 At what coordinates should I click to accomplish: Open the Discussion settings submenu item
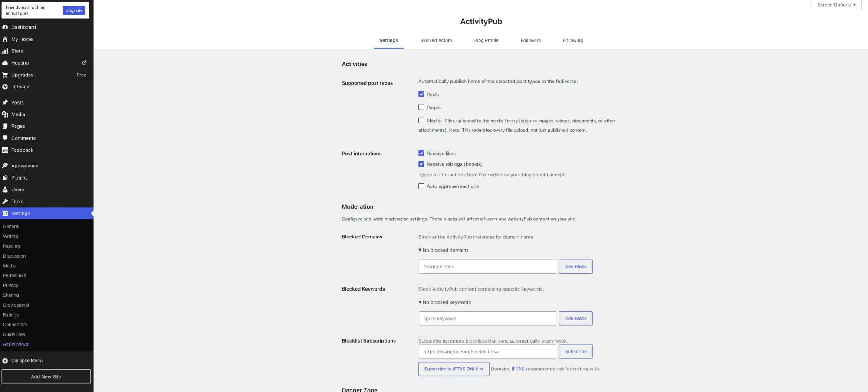[14, 256]
